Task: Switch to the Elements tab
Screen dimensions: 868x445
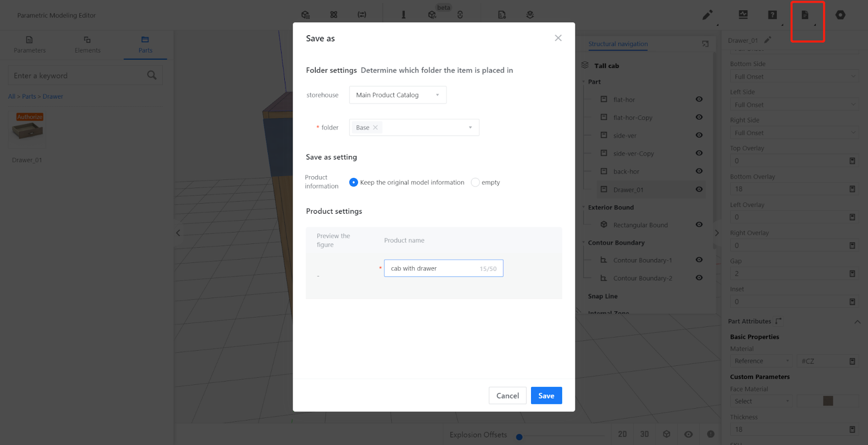Action: pyautogui.click(x=87, y=44)
